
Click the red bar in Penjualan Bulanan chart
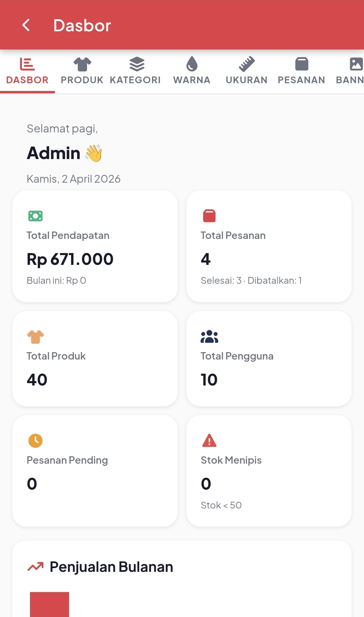pos(50,603)
